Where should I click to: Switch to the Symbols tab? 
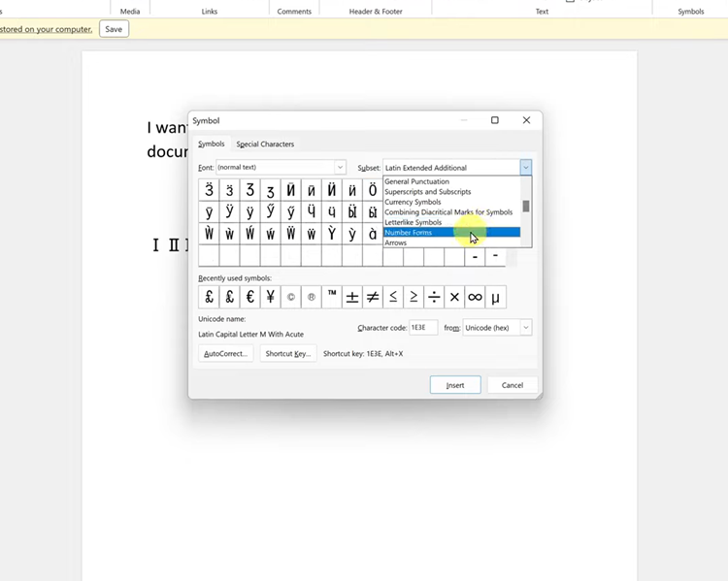click(212, 144)
